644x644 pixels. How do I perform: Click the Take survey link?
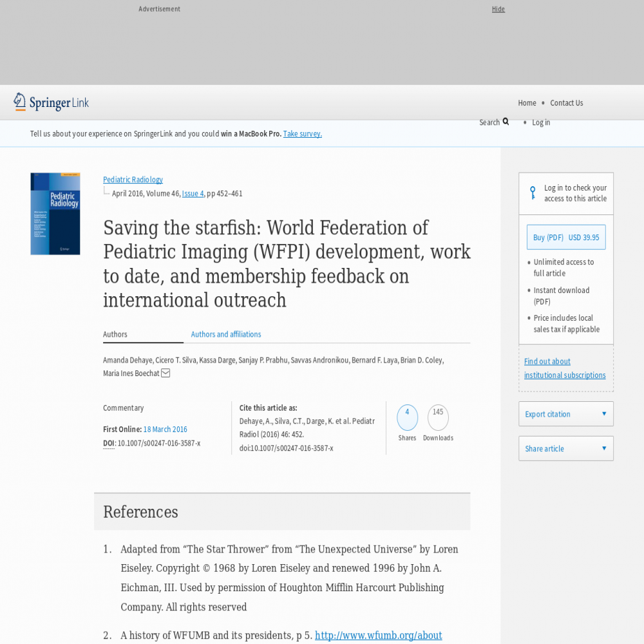(302, 134)
